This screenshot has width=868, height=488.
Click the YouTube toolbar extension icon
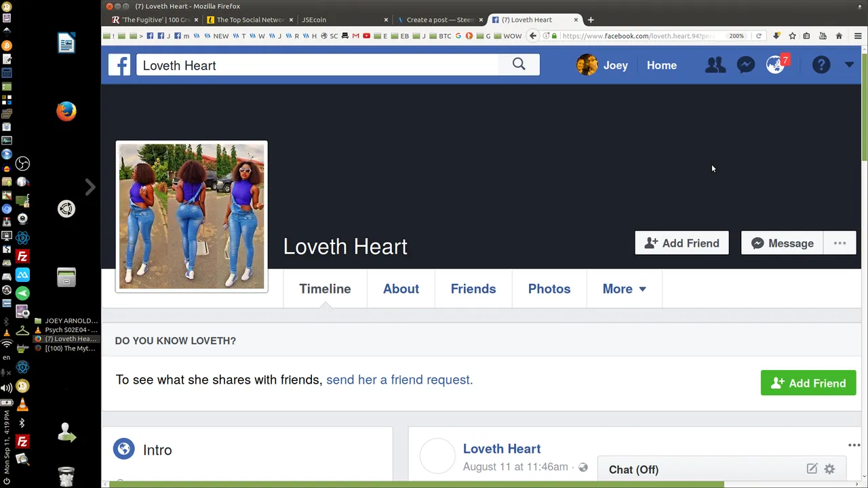[823, 36]
